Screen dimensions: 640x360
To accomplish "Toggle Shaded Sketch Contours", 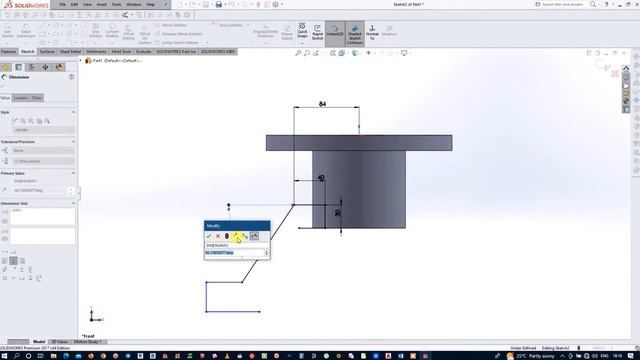I will (x=355, y=33).
